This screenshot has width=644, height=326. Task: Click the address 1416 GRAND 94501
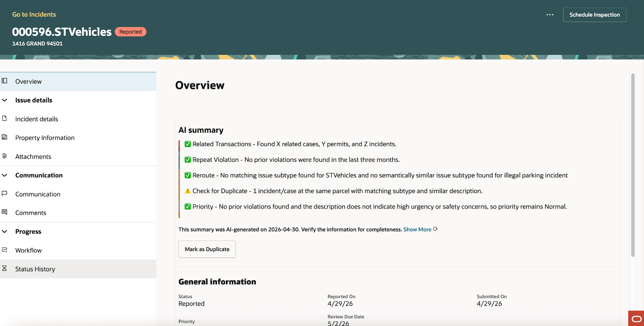coord(37,43)
